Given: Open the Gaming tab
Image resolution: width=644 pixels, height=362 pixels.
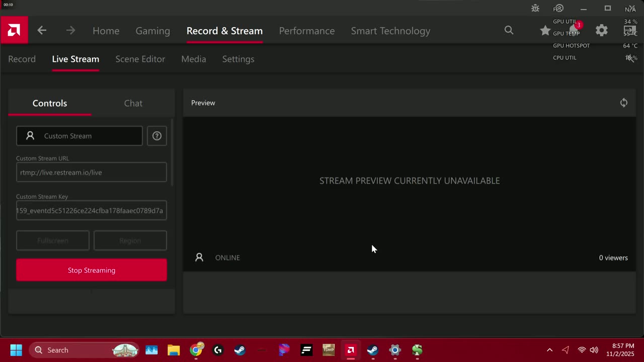Looking at the screenshot, I should 153,31.
